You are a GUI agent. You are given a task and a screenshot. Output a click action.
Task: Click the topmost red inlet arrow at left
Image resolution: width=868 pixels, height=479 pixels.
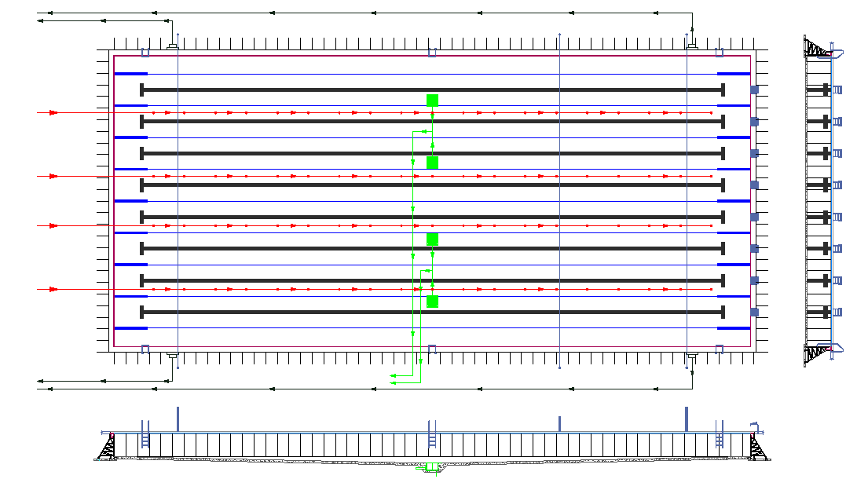[53, 113]
